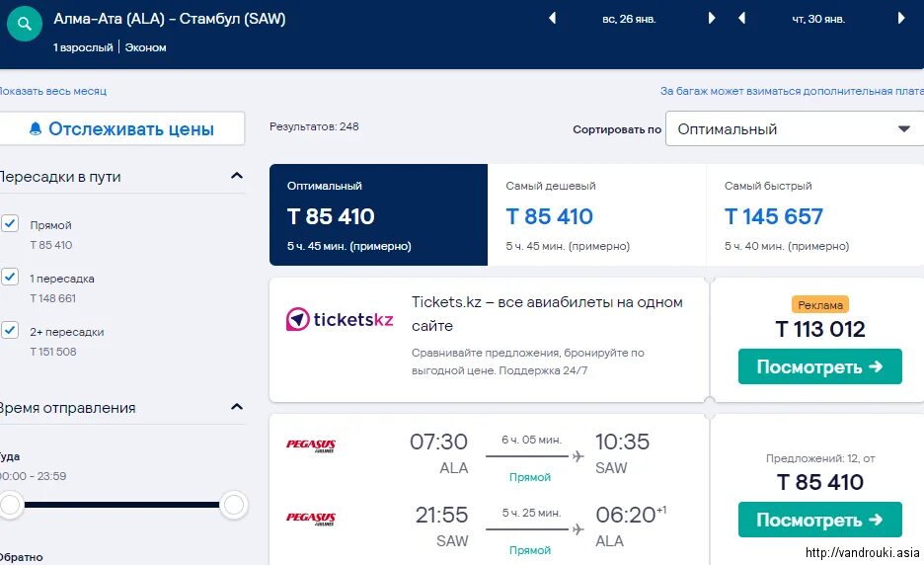Go to previous departure date arrow
The image size is (924, 565).
[x=552, y=19]
